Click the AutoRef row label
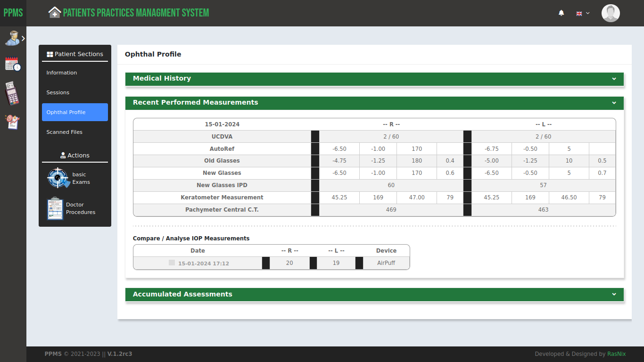Screen dimensions: 644x362 (222, 149)
